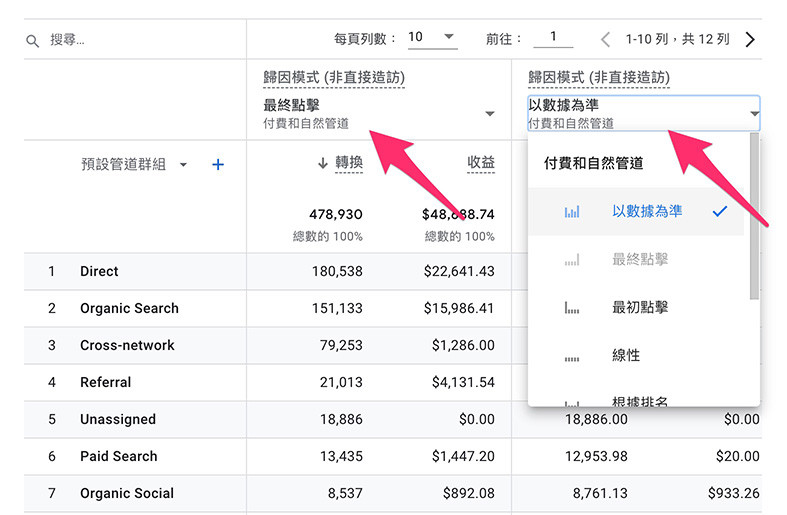This screenshot has height=515, width=787.
Task: Select 以數據為準 in the model menu
Action: point(636,212)
